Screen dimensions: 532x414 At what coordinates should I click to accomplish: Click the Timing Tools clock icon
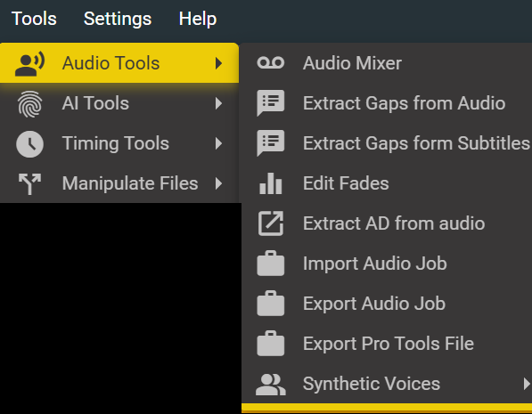coord(30,143)
